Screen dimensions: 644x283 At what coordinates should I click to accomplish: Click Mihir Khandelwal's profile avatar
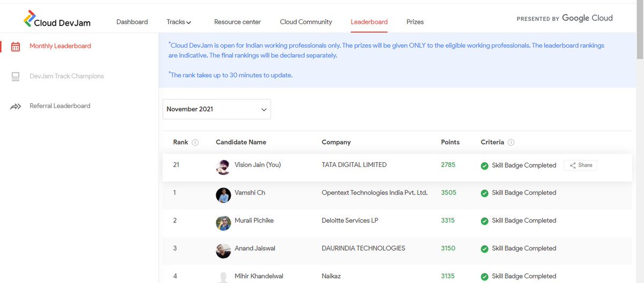point(223,277)
